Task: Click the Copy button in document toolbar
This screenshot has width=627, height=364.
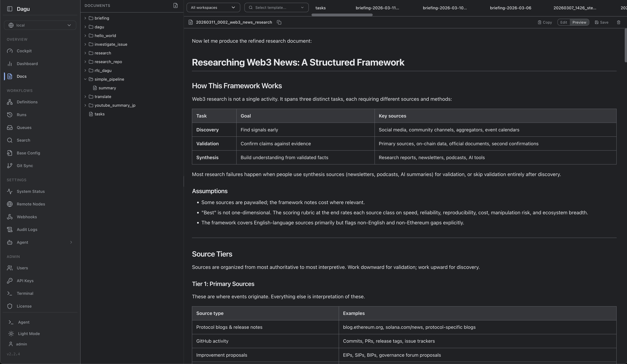Action: (545, 22)
